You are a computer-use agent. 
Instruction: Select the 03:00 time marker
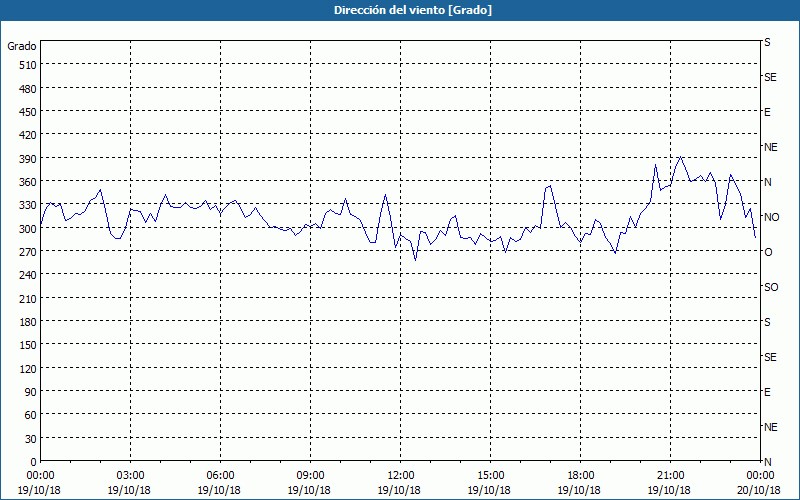click(130, 475)
